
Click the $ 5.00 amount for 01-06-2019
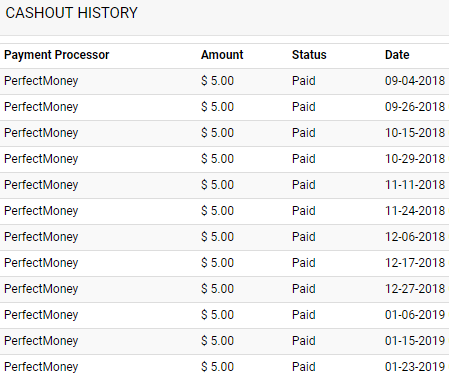[x=217, y=315]
